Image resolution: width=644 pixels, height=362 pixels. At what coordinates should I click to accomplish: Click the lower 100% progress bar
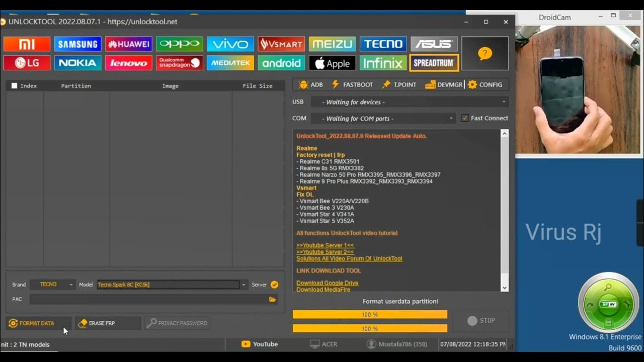coord(370,329)
